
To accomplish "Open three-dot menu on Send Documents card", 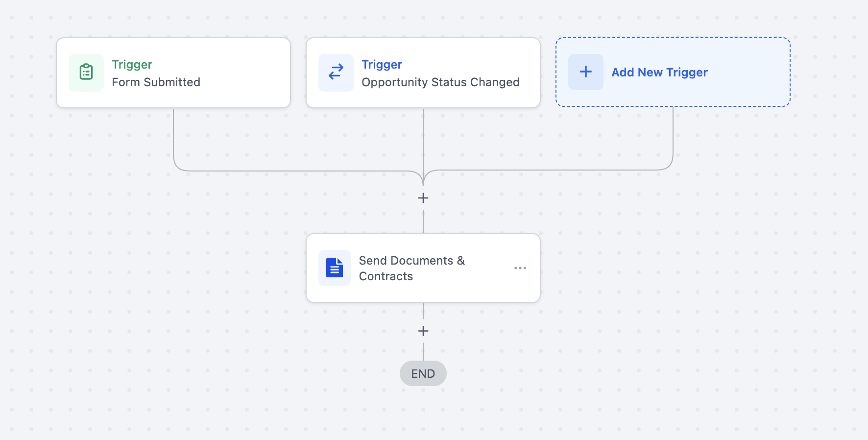I will (520, 268).
